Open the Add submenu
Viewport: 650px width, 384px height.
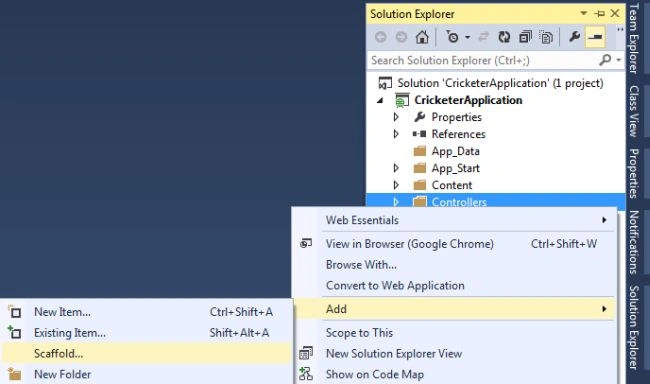click(x=455, y=309)
